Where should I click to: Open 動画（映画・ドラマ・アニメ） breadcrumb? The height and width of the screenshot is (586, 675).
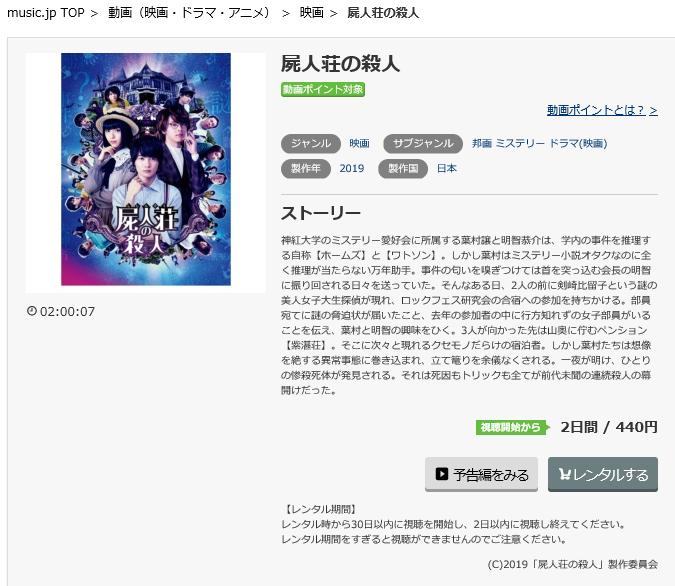coord(189,13)
